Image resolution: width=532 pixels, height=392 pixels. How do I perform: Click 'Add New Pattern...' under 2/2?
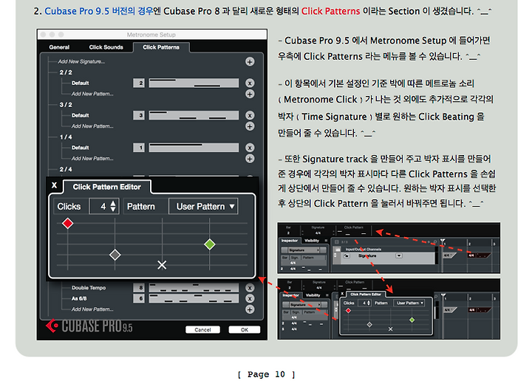coord(92,94)
